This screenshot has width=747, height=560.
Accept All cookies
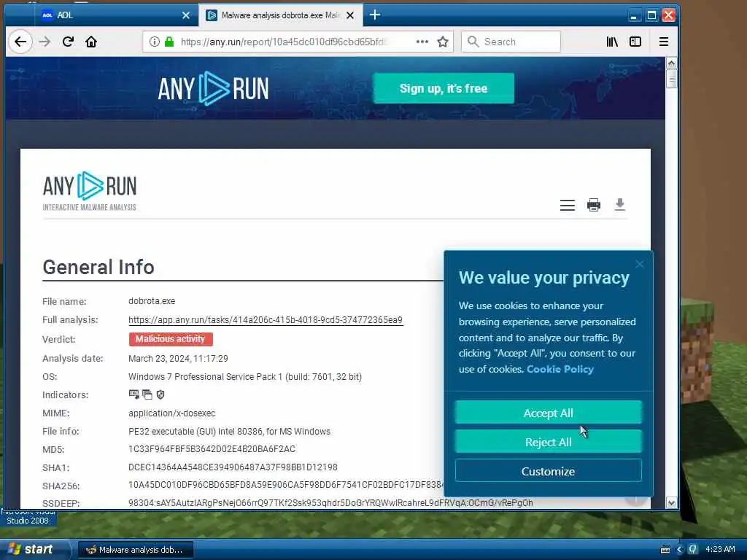point(549,413)
